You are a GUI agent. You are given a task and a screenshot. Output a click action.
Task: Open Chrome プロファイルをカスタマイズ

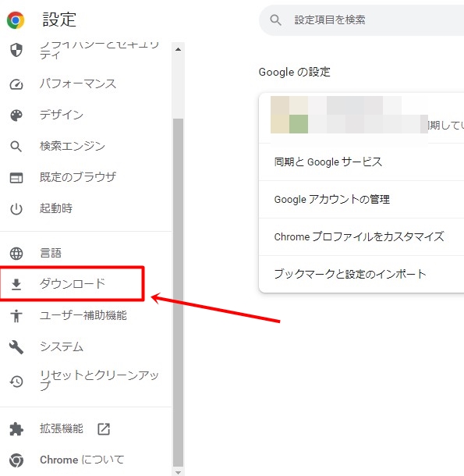click(x=361, y=236)
